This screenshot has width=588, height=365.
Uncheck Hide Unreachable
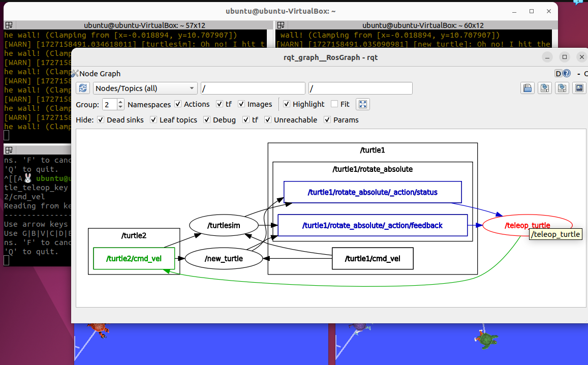(x=268, y=119)
